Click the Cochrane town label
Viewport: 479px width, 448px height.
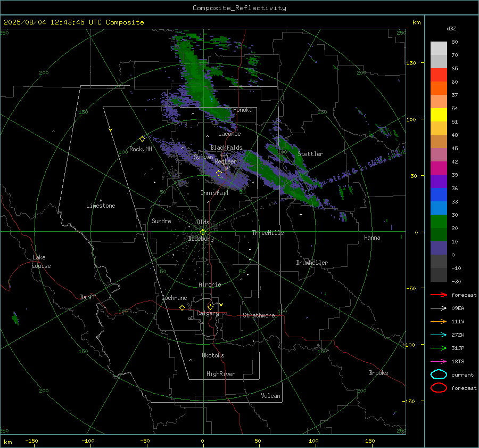174,298
